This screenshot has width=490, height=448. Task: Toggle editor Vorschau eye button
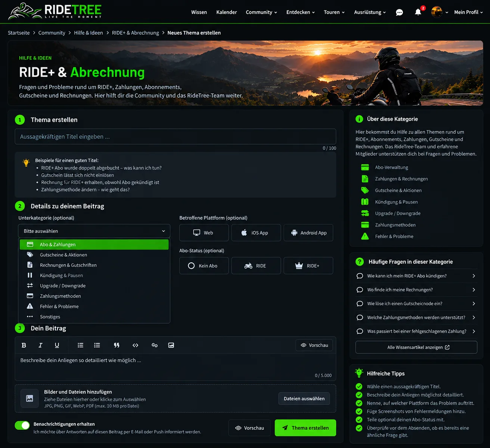tap(314, 345)
